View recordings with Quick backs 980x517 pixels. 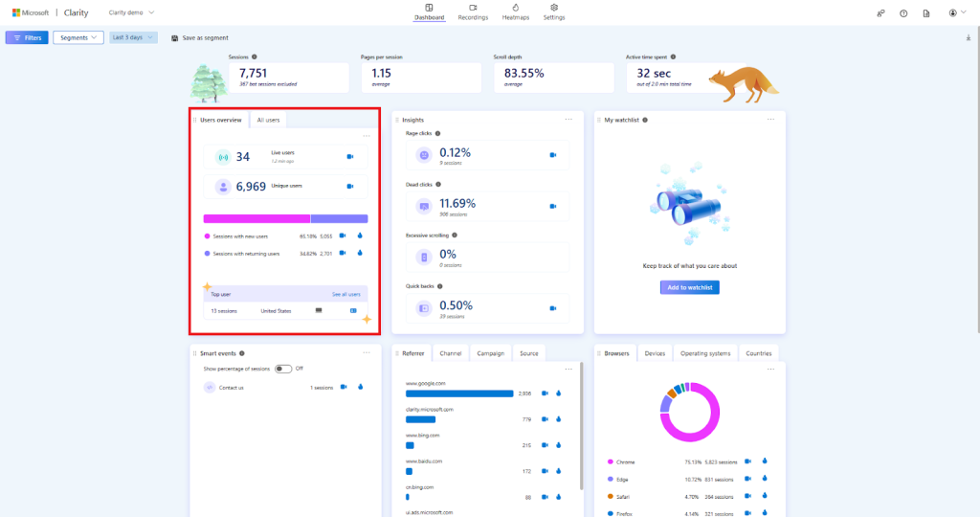tap(552, 308)
